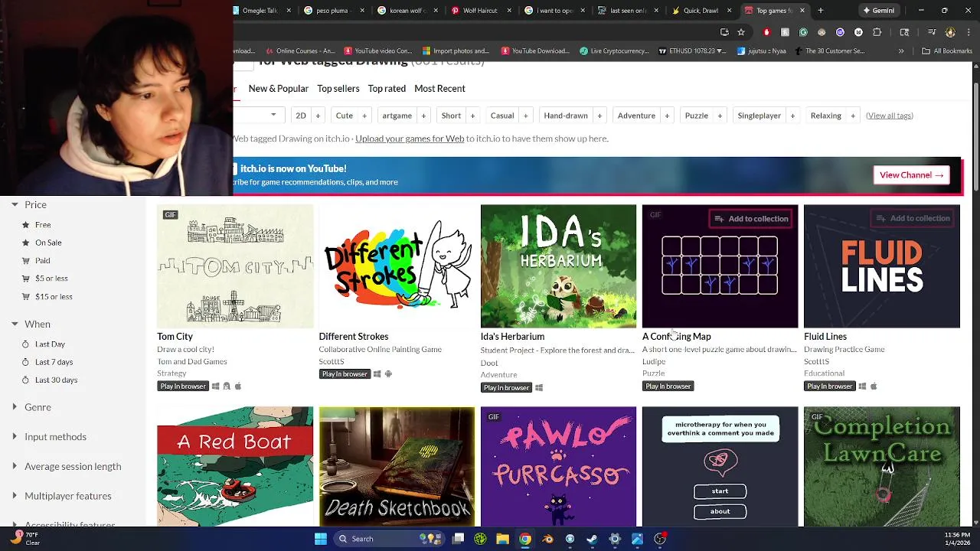
Task: Open Different Strokes thumbnail
Action: pyautogui.click(x=397, y=266)
